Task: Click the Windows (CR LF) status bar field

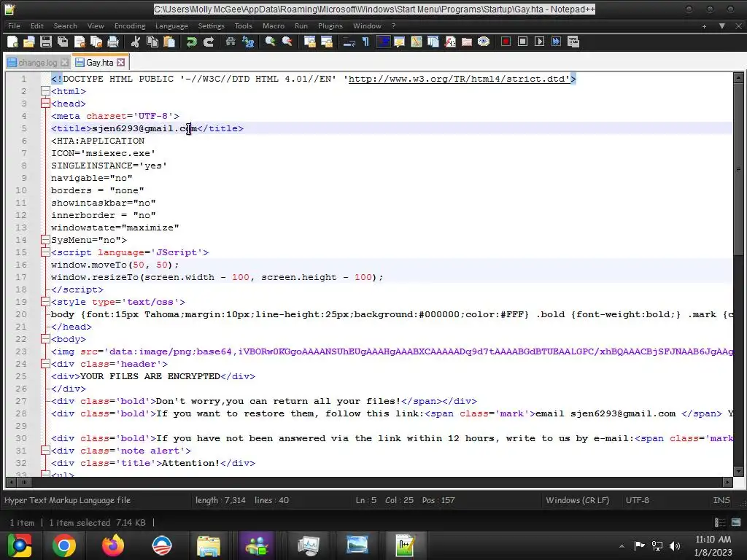Action: (x=578, y=500)
